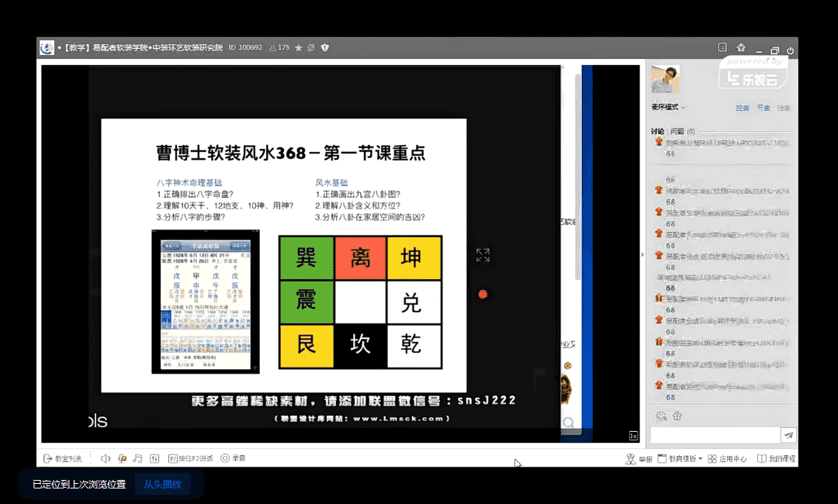Toggle the 录音 recording button
838x504 pixels.
click(233, 458)
